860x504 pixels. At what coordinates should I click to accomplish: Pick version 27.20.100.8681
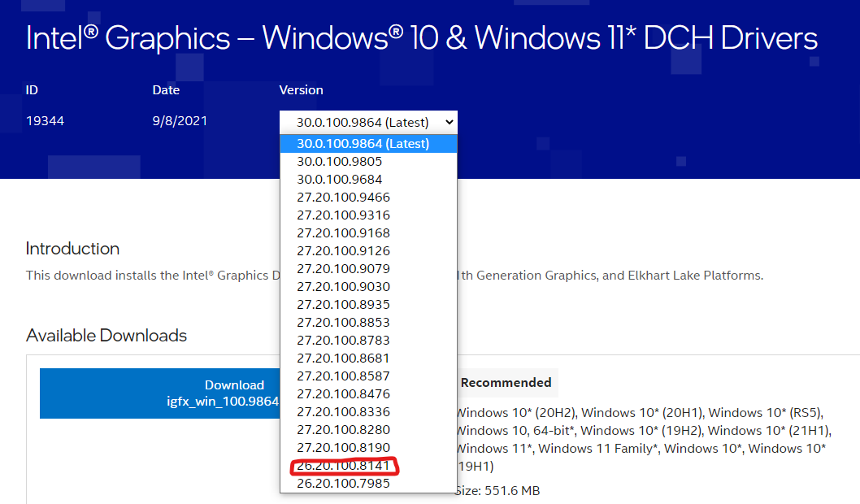368,358
